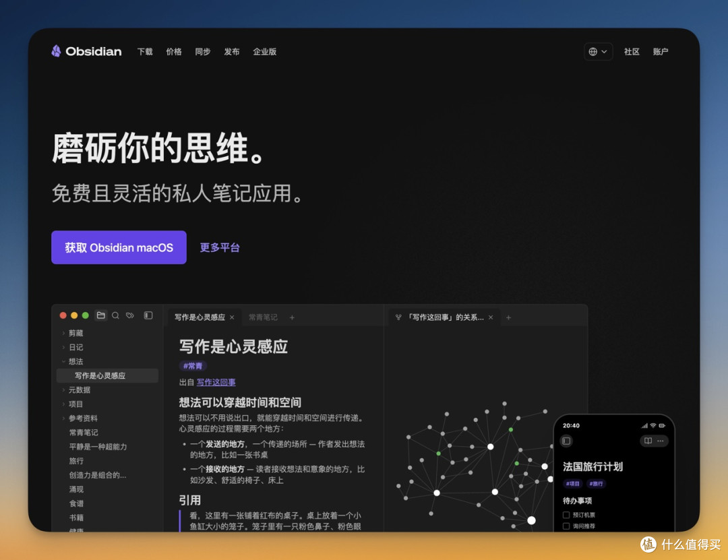Open the 账户 link
The image size is (728, 560).
[660, 51]
